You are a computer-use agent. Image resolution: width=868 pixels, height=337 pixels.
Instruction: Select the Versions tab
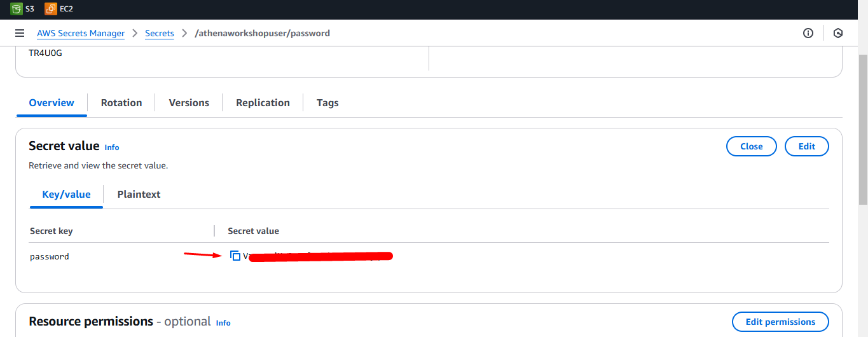[x=189, y=102]
